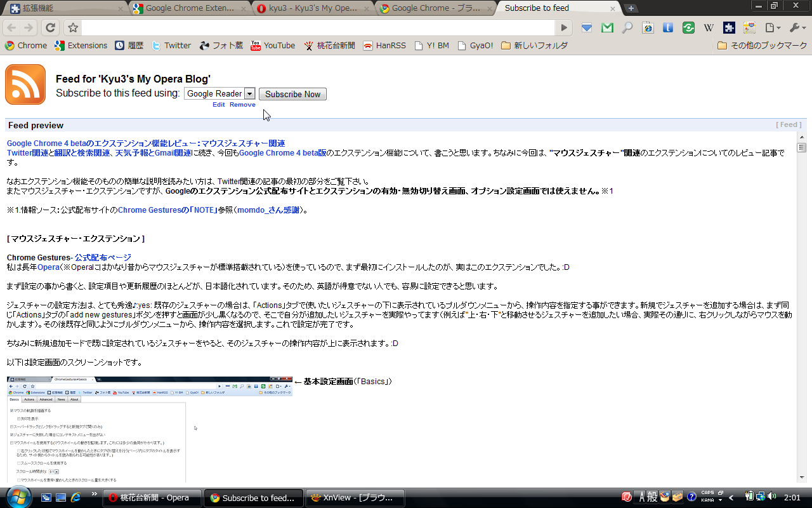812x508 pixels.
Task: Open the Gmail checker extension icon
Action: pyautogui.click(x=607, y=28)
